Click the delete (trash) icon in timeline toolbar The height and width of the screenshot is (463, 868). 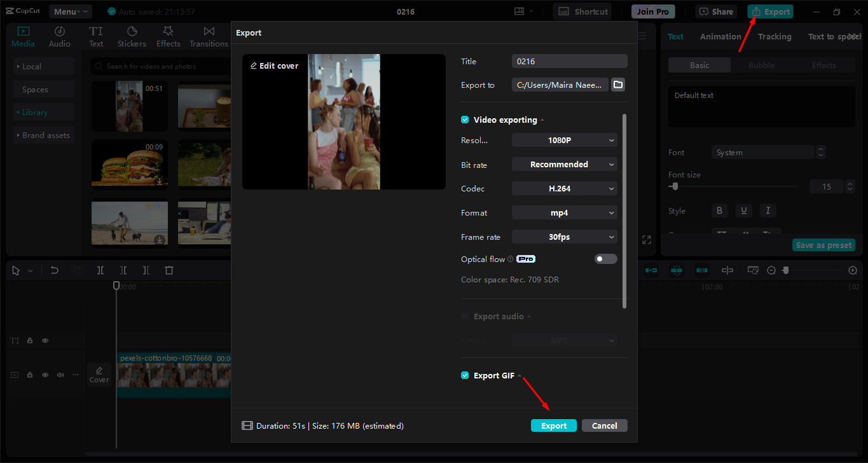coord(169,270)
